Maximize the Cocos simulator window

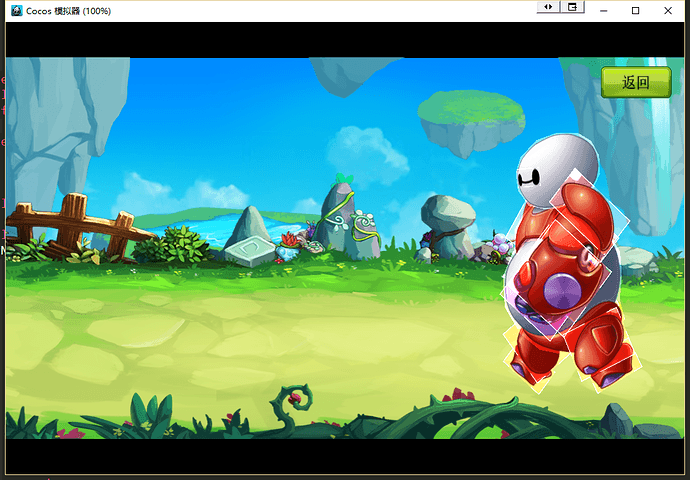635,11
